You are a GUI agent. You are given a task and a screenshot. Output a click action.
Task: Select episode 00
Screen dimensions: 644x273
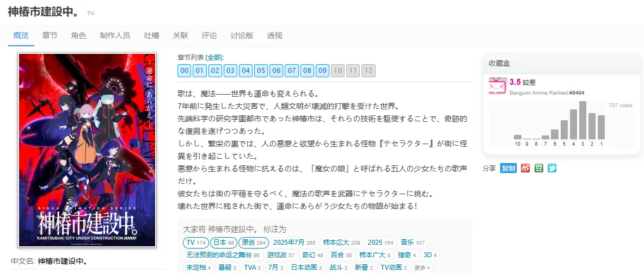185,71
